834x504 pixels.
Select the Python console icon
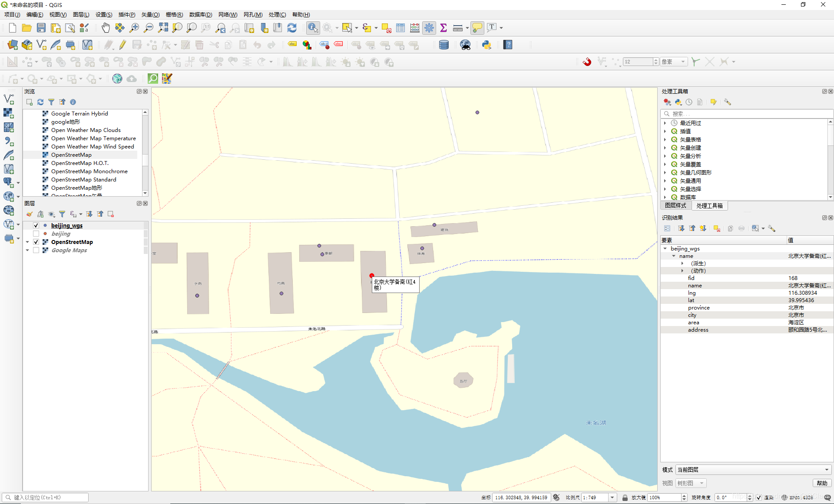point(487,45)
